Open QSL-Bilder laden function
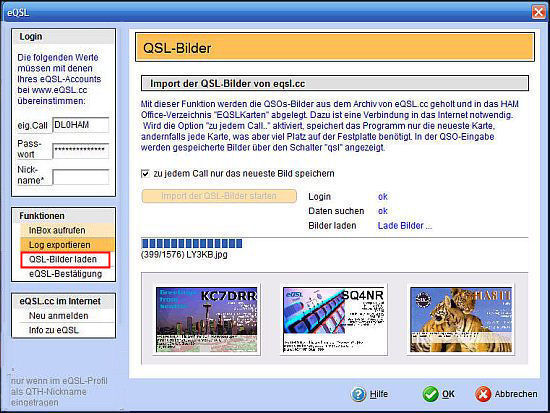The width and height of the screenshot is (550, 413). coord(65,259)
